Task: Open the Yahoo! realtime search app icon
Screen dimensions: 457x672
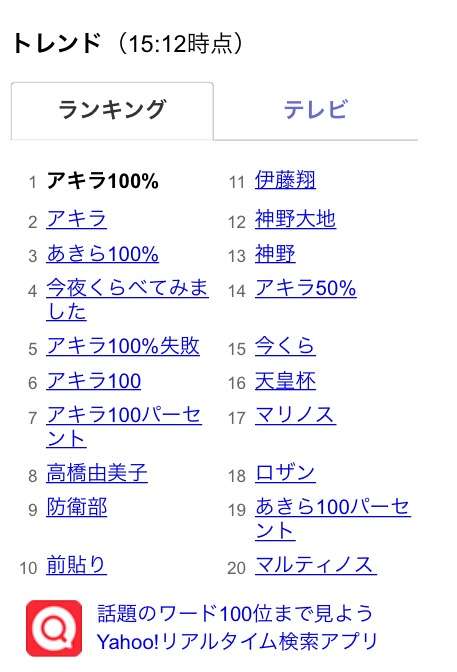Action: (x=54, y=628)
